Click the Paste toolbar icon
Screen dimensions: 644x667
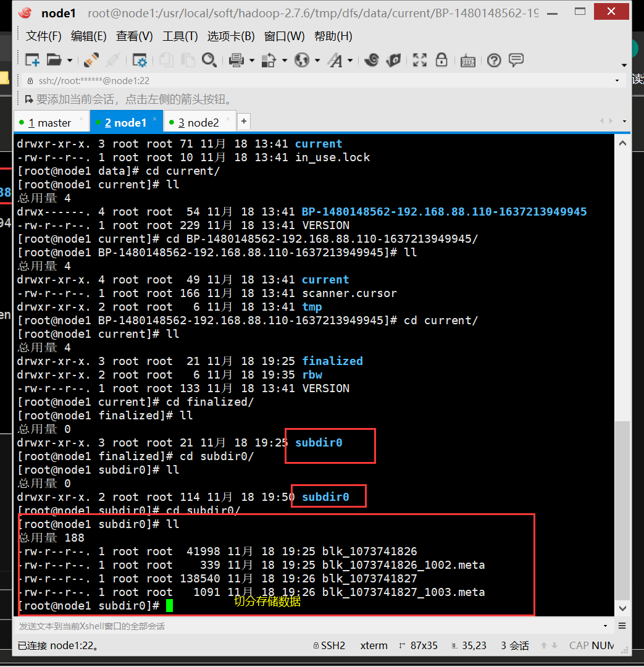(188, 60)
